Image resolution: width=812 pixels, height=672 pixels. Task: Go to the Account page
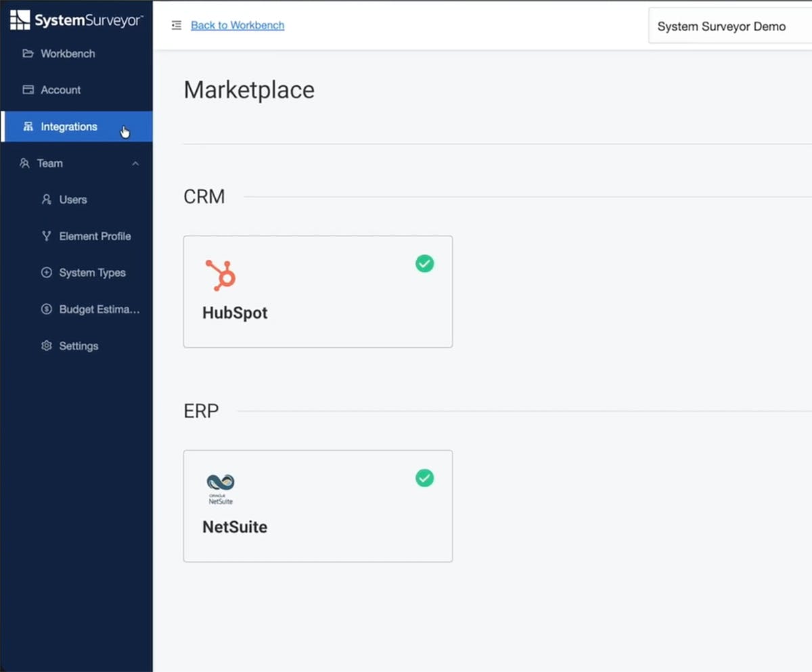click(x=76, y=90)
